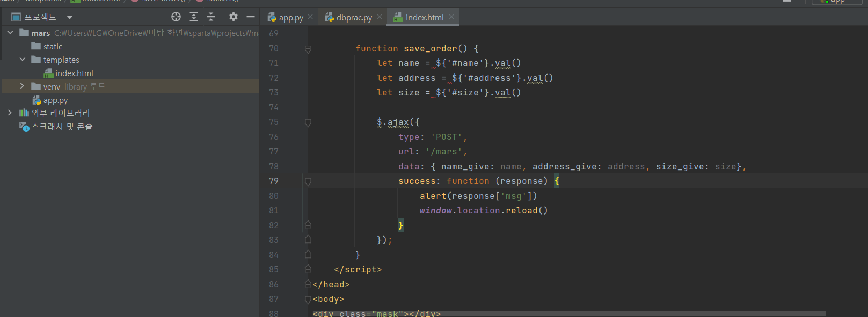Click the Python icon on app.py tab
The height and width of the screenshot is (317, 868).
(x=272, y=17)
